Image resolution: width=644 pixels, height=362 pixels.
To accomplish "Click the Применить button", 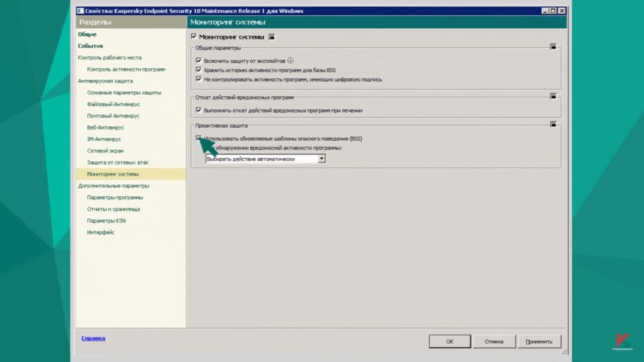I will [539, 341].
